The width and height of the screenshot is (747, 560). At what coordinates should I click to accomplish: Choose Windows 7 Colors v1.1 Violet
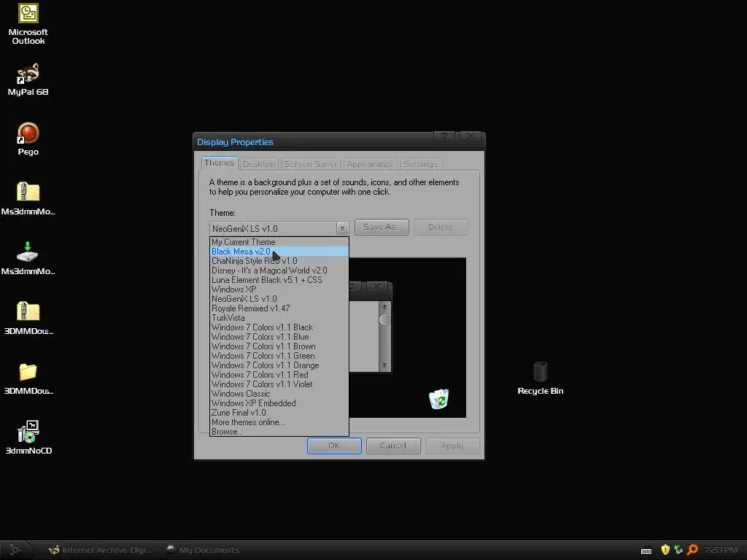coord(279,384)
